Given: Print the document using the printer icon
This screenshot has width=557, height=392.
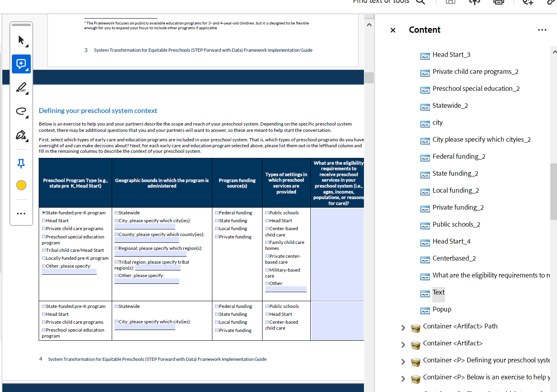Looking at the screenshot, I should [498, 2].
